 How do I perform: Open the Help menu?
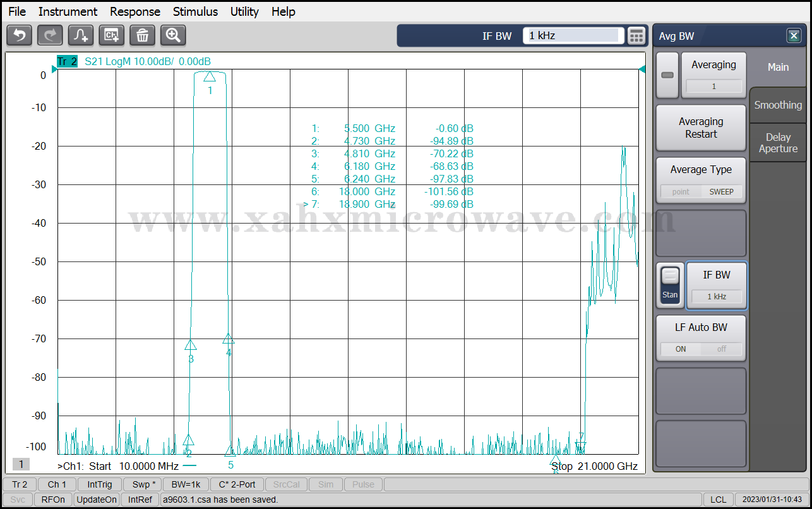(284, 11)
